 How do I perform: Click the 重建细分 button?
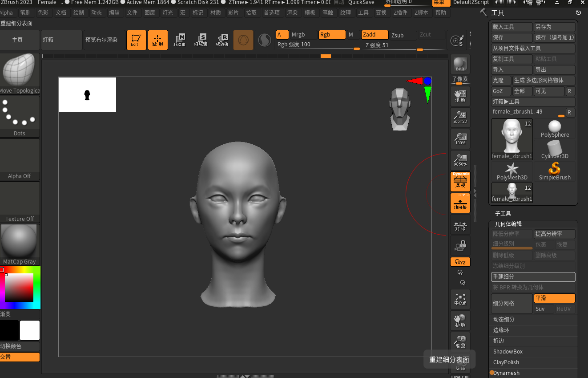[x=533, y=276]
